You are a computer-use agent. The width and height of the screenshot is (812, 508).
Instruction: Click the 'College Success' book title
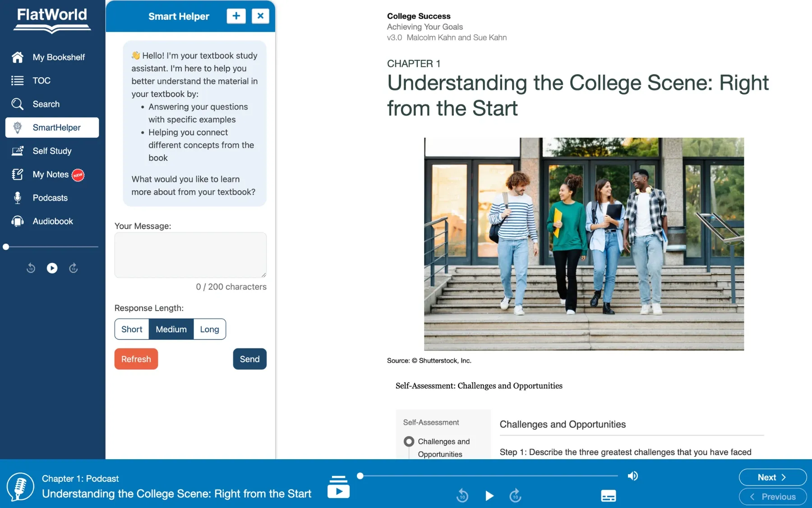(419, 16)
